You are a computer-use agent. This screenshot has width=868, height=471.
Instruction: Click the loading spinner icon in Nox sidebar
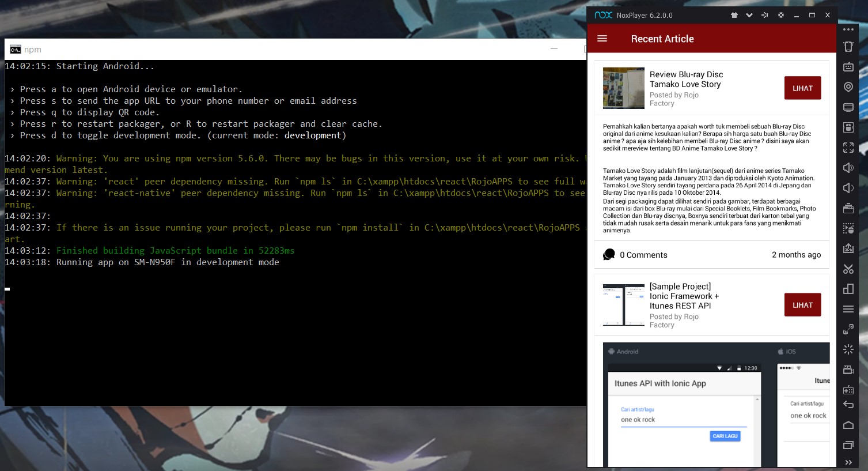[848, 349]
